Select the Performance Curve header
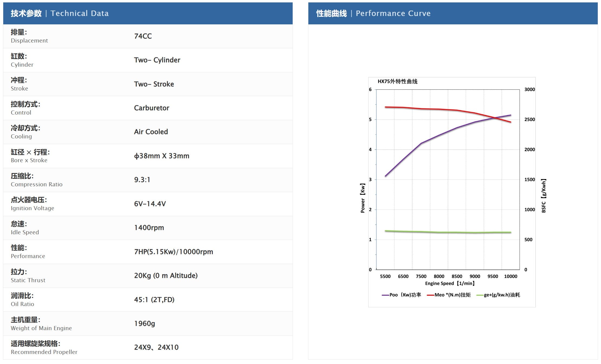601x364 pixels. [x=373, y=13]
